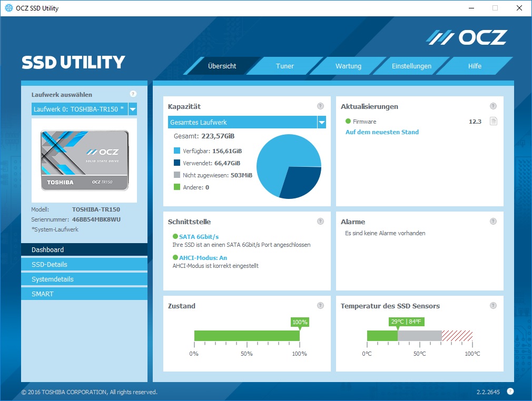
Task: Open the SMART sidebar section
Action: (84, 294)
